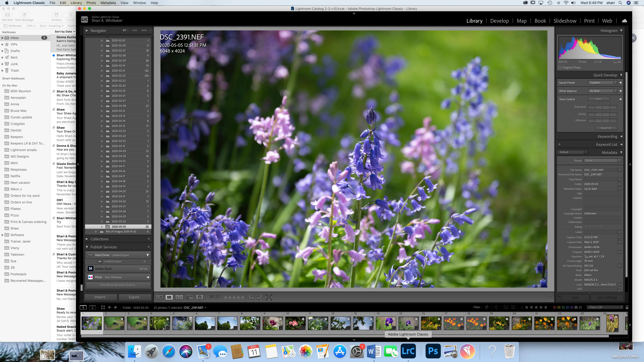Open cloud sync status icon
Screen dimensions: 644x362
tap(624, 21)
